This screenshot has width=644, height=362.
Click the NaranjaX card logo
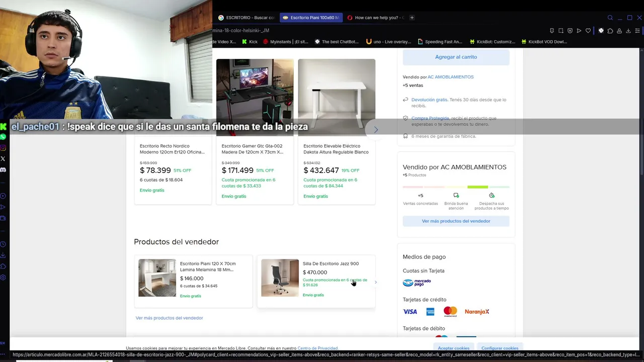477,312
